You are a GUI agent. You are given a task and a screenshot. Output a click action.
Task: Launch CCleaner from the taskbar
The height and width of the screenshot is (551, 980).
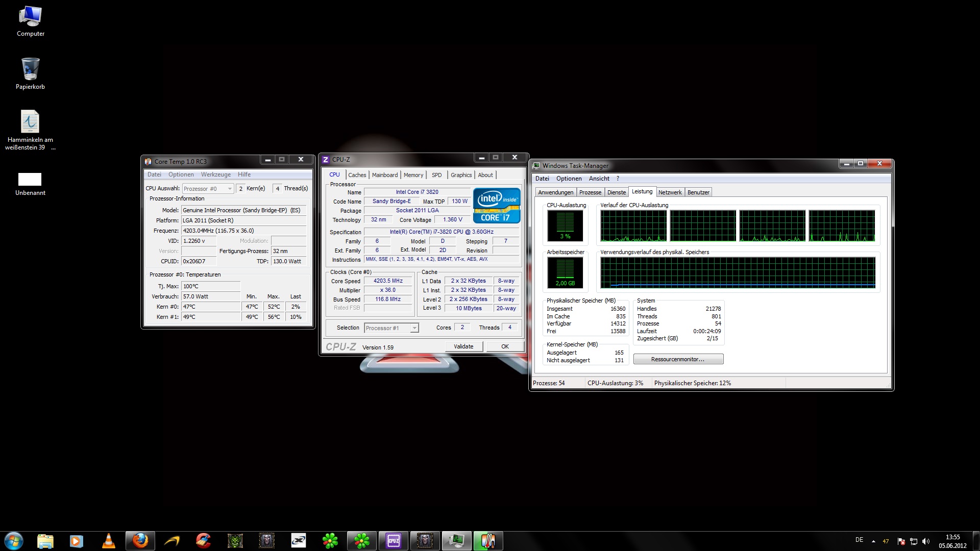point(203,541)
